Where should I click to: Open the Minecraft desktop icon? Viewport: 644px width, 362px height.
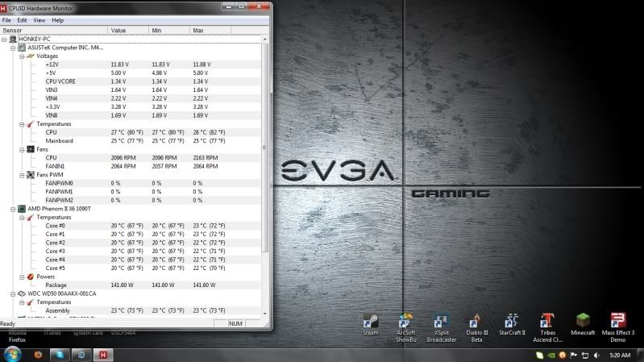tap(583, 325)
